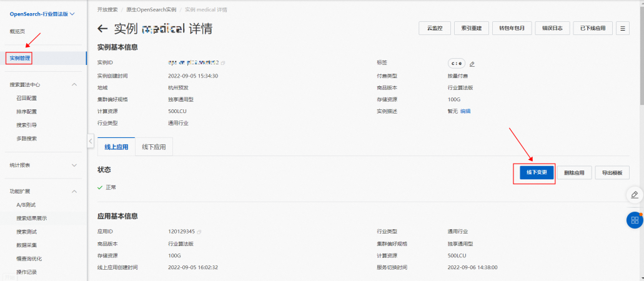Select the 杭州预发 region value
The height and width of the screenshot is (281, 644).
(x=178, y=87)
